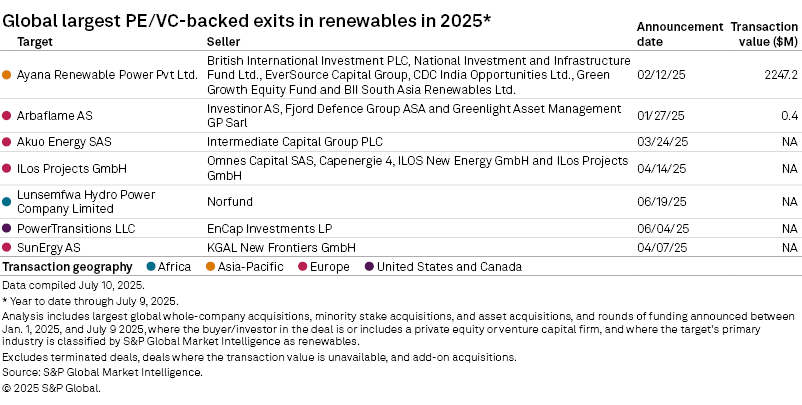Image resolution: width=802 pixels, height=405 pixels.
Task: Click the Africa legend color dot
Action: (150, 267)
